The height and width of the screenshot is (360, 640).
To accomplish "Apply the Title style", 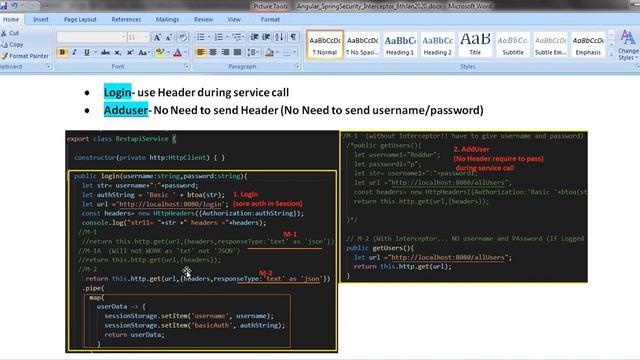I will click(x=475, y=44).
